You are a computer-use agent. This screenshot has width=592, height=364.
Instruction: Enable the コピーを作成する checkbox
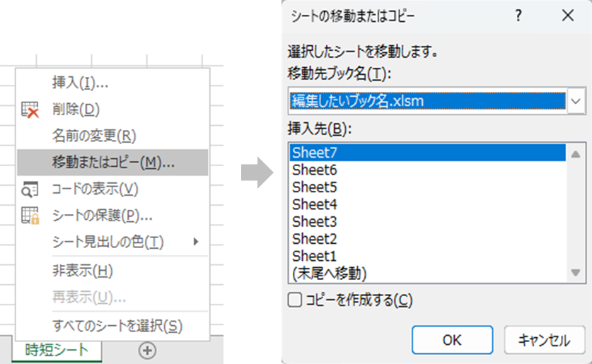[294, 300]
